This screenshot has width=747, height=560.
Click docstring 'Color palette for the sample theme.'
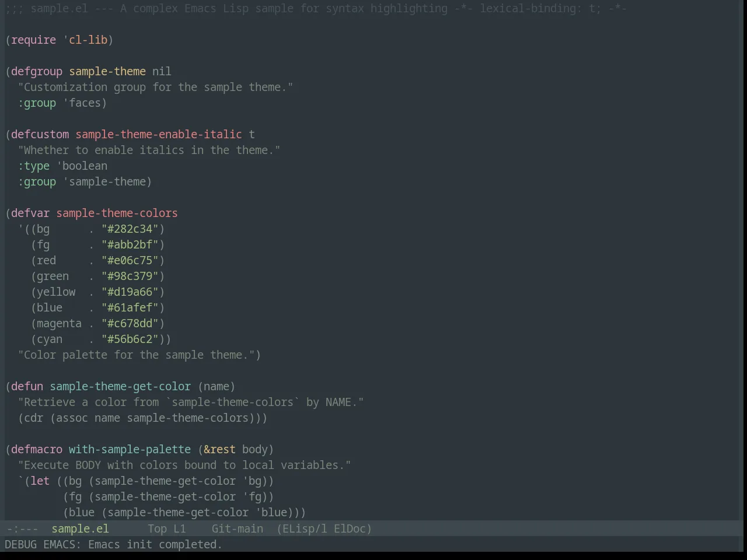tap(136, 355)
